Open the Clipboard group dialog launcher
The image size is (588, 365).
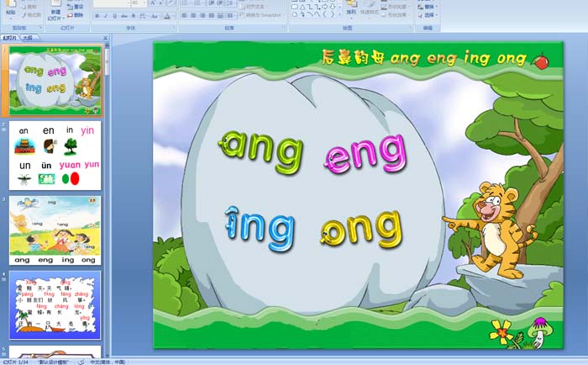click(x=41, y=28)
